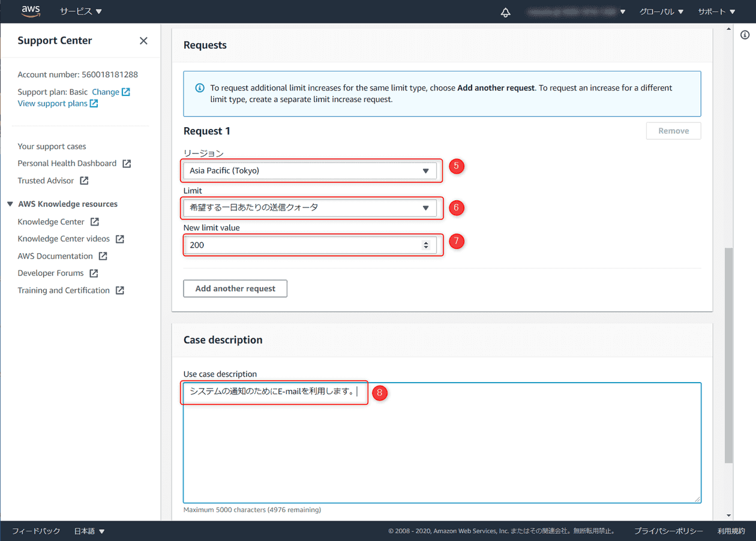Open the サポート menu
This screenshot has height=541, width=756.
[x=715, y=11]
